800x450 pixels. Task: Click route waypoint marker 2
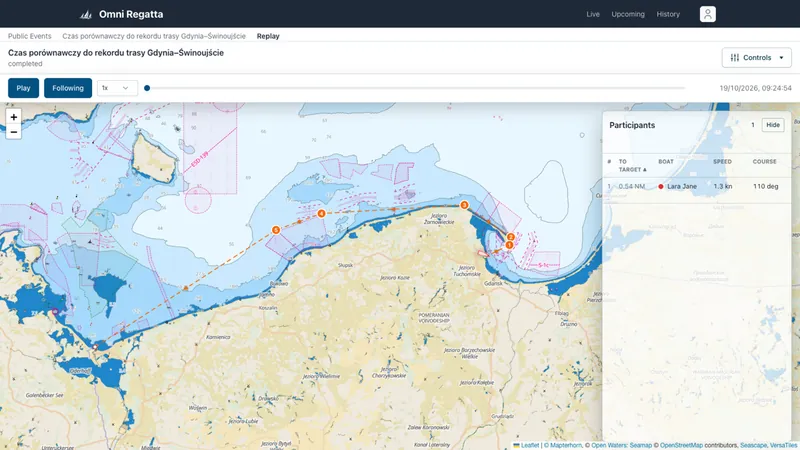510,237
